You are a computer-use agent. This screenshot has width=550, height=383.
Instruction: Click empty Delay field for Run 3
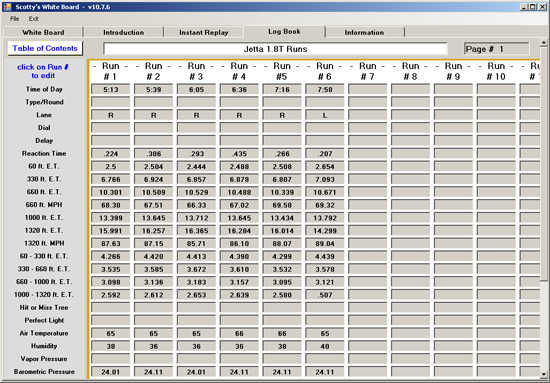click(196, 141)
